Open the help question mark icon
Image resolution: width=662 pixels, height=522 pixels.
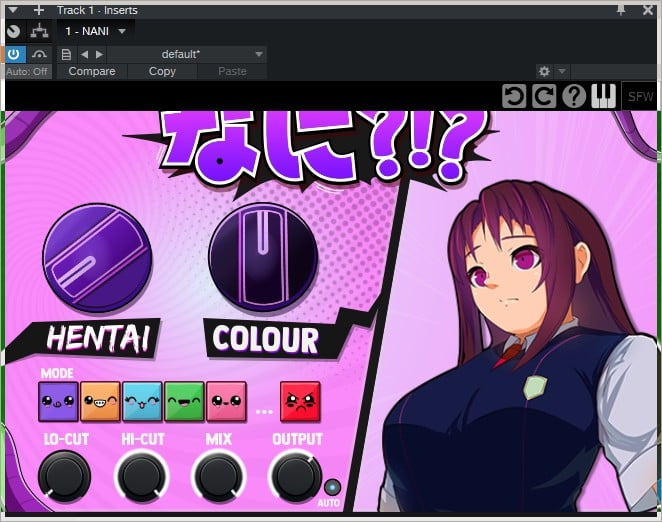click(x=574, y=96)
